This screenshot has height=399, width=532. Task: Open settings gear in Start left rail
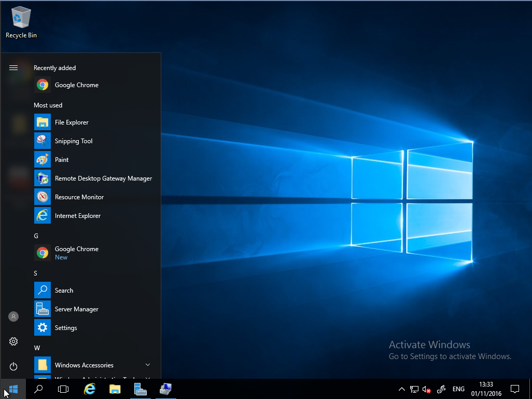point(13,341)
